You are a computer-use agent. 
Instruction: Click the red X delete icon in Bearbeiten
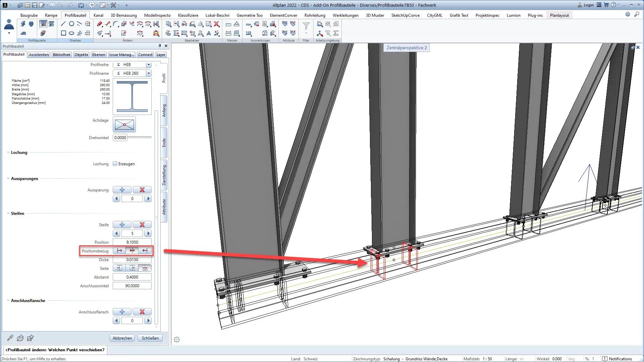tap(217, 24)
